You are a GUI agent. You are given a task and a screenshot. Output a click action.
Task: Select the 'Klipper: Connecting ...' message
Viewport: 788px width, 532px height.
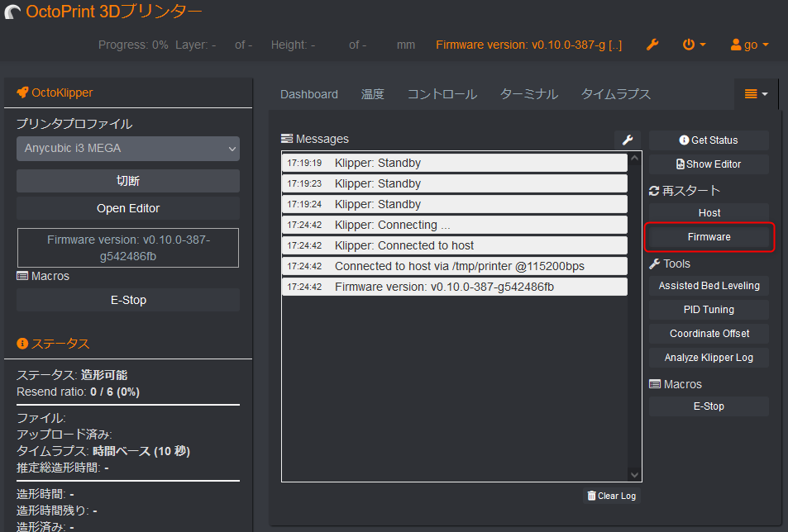tap(455, 225)
